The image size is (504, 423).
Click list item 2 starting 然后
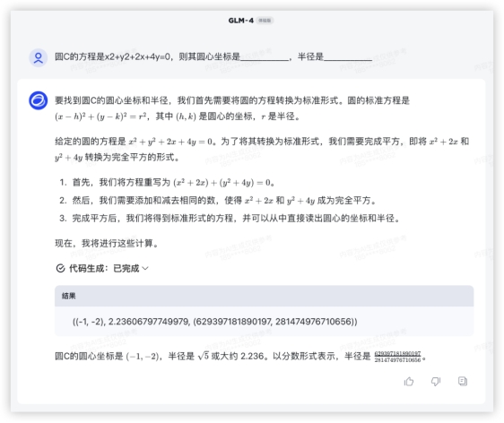click(218, 201)
